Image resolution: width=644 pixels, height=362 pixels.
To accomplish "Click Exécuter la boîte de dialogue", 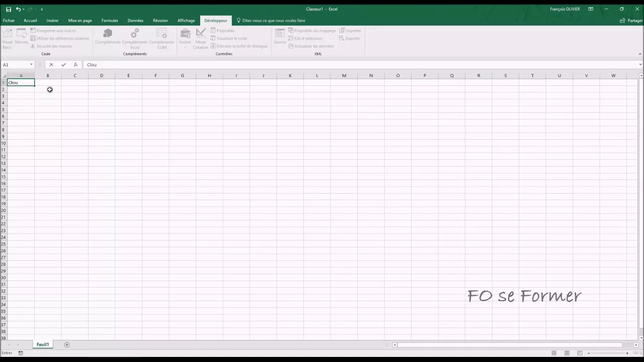I will [x=239, y=46].
